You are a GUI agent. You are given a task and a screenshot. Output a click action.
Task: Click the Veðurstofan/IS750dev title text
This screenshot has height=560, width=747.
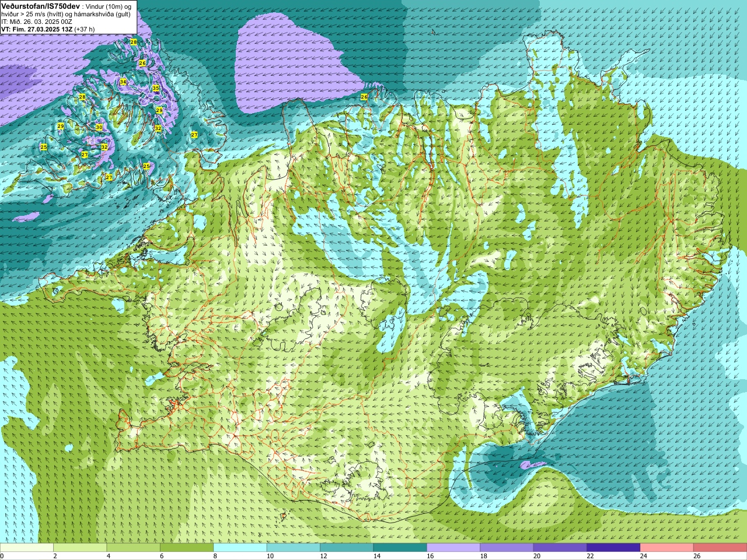[41, 6]
